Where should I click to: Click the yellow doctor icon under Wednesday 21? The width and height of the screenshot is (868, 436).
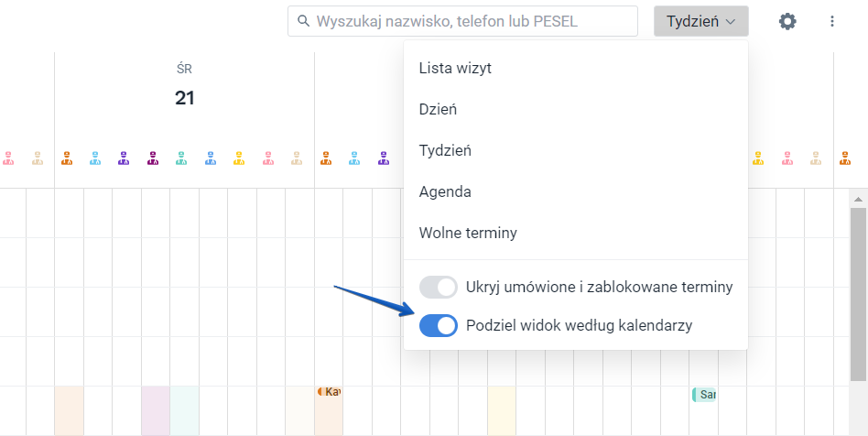[239, 158]
